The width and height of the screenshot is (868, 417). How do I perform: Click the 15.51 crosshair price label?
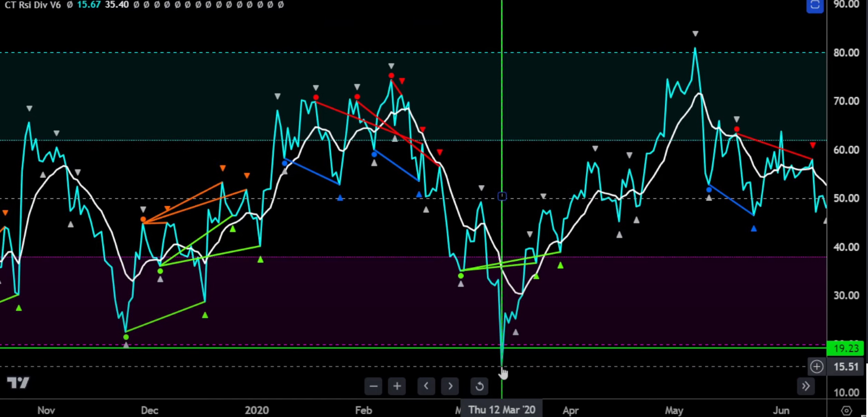coord(846,367)
